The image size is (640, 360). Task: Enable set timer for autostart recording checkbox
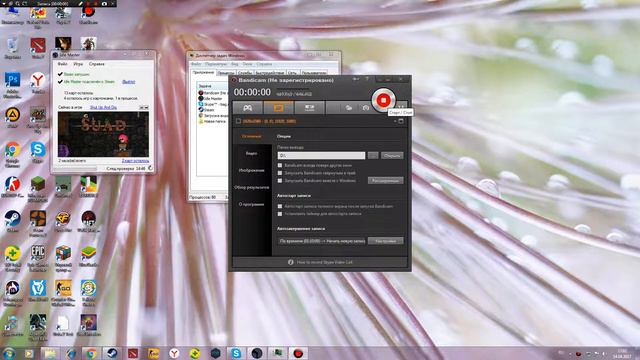click(x=280, y=213)
